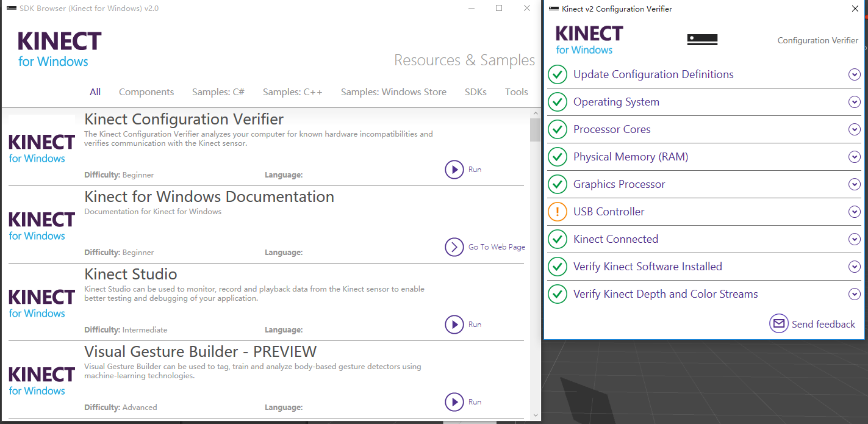This screenshot has height=424, width=868.
Task: Click the Processor Cores label
Action: (x=612, y=129)
